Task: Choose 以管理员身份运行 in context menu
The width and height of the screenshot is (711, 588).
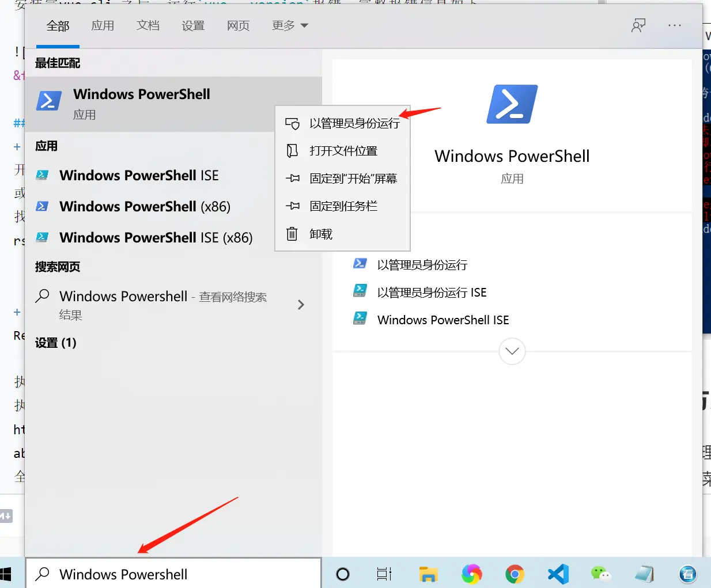Action: coord(343,123)
